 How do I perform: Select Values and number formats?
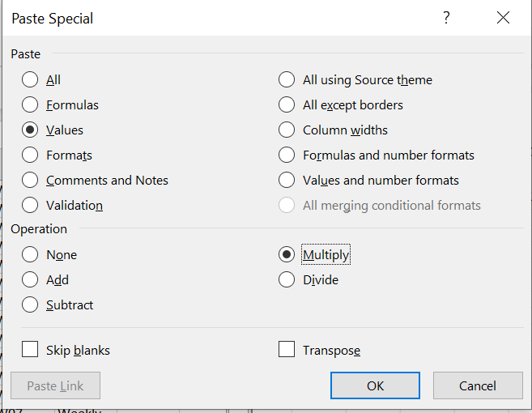click(x=287, y=180)
